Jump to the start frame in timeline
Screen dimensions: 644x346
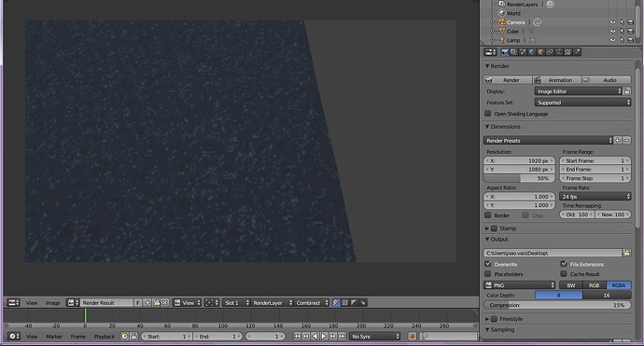(x=297, y=336)
